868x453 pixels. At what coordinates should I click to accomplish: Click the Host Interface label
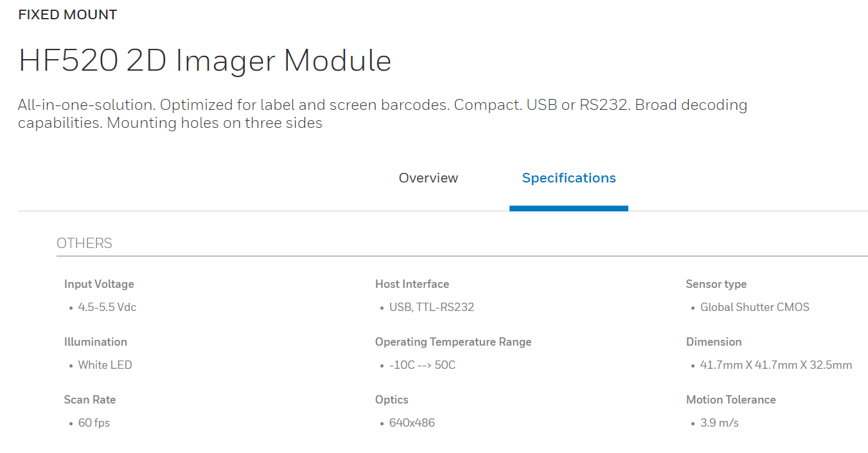tap(412, 284)
